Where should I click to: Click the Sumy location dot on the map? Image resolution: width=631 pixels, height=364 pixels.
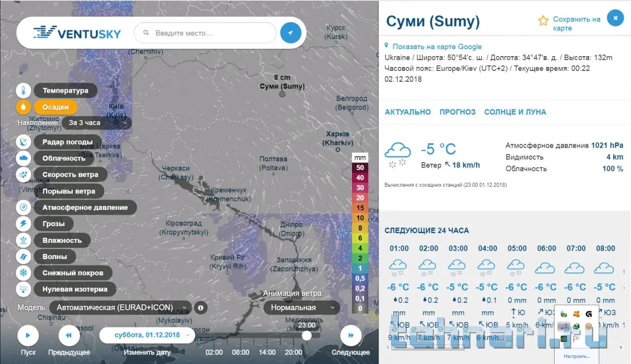(282, 94)
